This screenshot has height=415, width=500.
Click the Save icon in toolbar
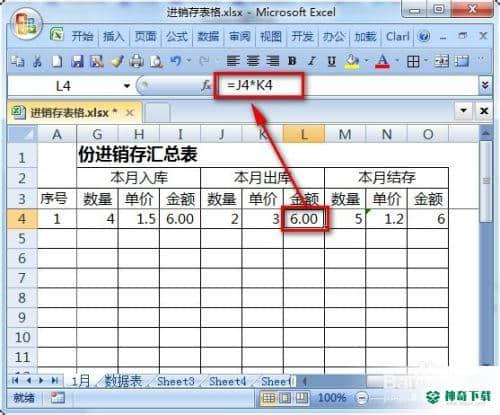[x=77, y=61]
